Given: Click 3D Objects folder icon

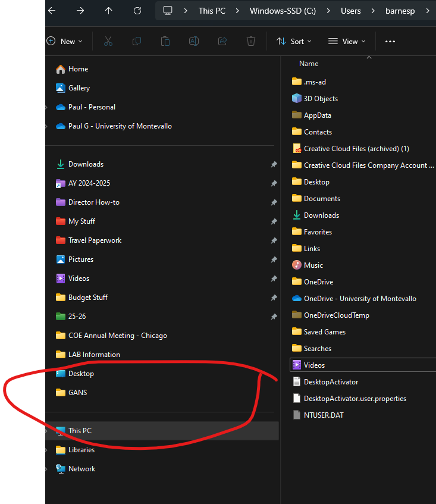Looking at the screenshot, I should click(x=297, y=98).
